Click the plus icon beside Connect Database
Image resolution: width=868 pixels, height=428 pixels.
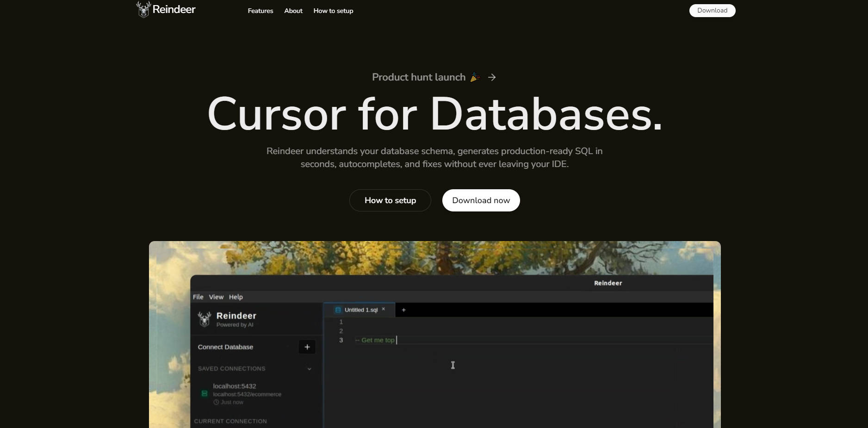pos(307,347)
